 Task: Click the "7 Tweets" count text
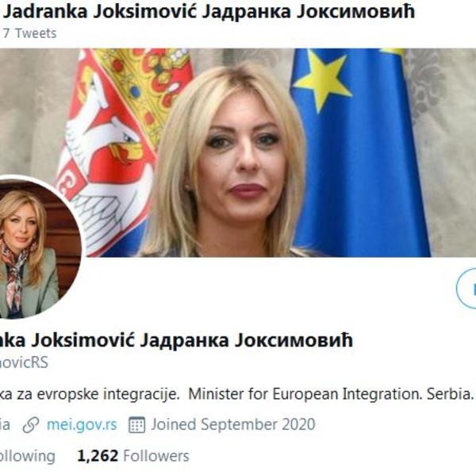tap(30, 33)
